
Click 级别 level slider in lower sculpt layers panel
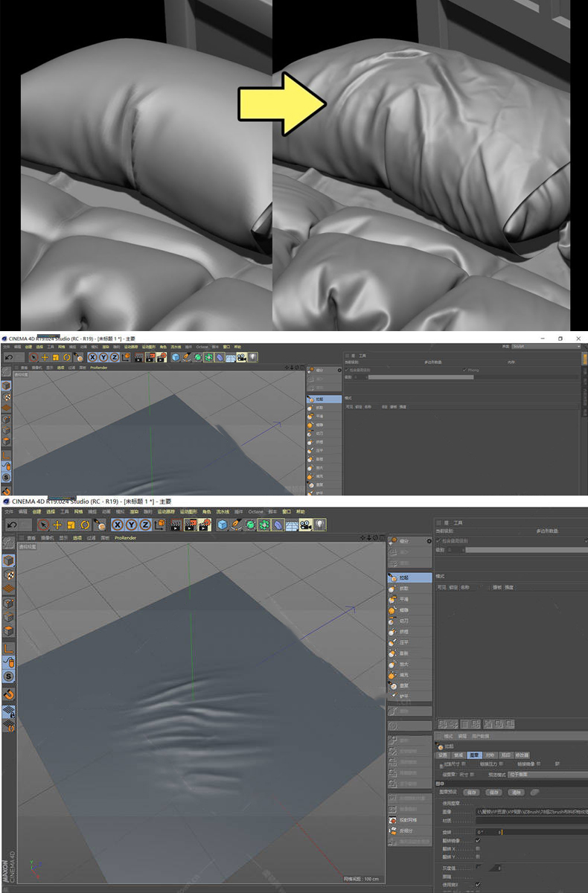click(x=527, y=550)
